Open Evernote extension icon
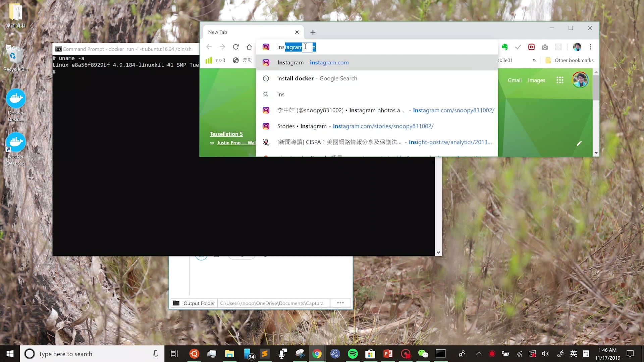 click(x=504, y=47)
